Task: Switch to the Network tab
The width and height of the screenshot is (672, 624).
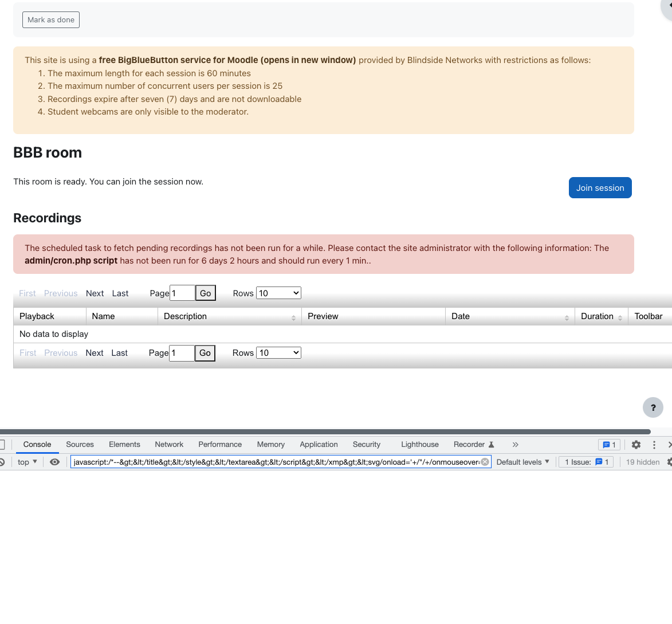Action: tap(169, 445)
